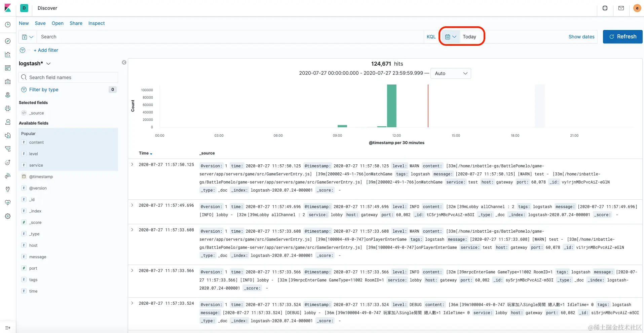Expand the 11:57:50.125 log row
This screenshot has height=333, width=644.
132,164
